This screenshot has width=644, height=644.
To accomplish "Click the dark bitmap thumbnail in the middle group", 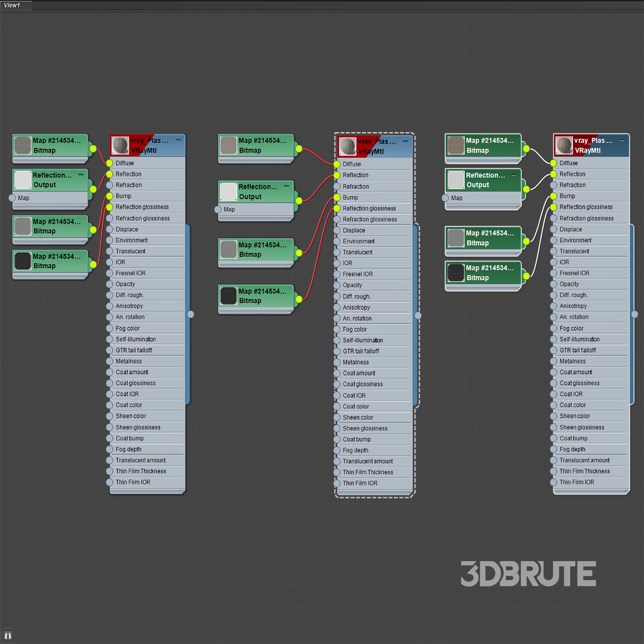I will tap(228, 296).
